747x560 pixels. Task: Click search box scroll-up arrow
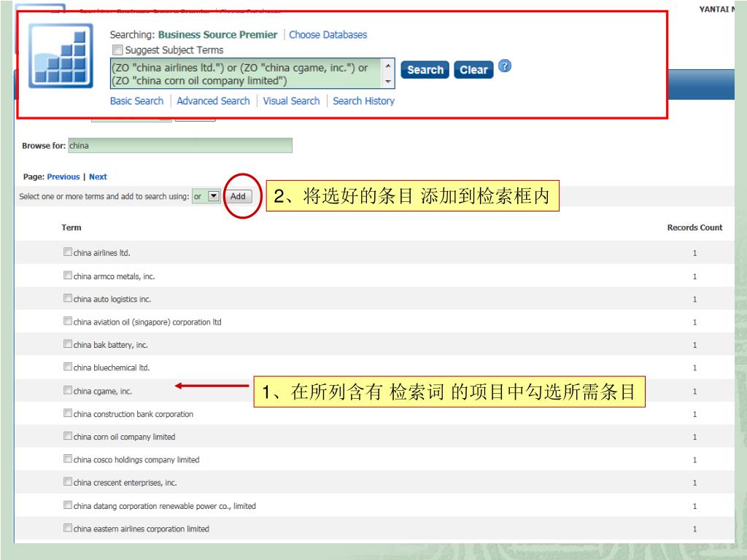coord(388,66)
